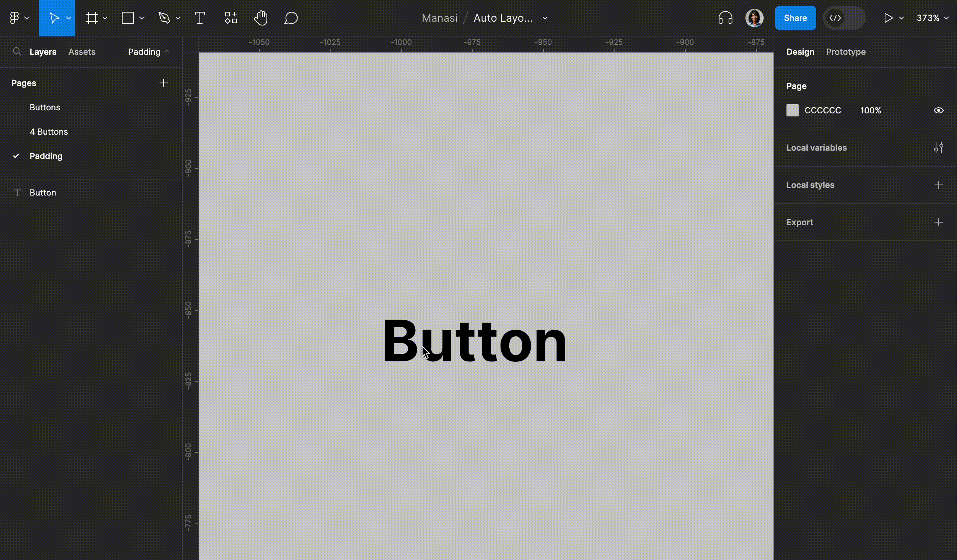Open the Resources tool
The image size is (957, 560).
231,18
